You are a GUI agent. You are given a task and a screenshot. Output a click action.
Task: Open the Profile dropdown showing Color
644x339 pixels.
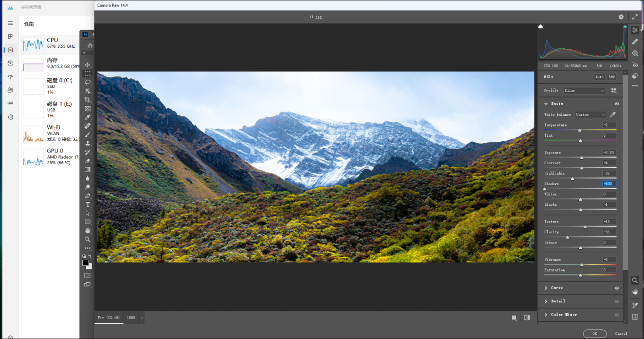pyautogui.click(x=585, y=91)
